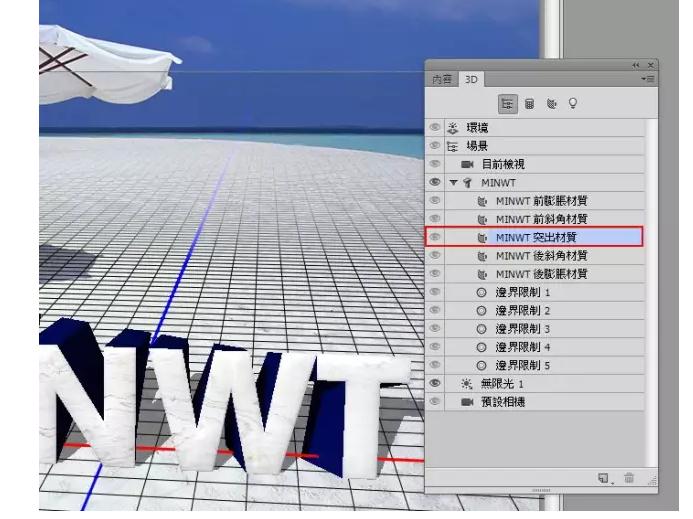Filter 3D panel by lights

point(573,103)
